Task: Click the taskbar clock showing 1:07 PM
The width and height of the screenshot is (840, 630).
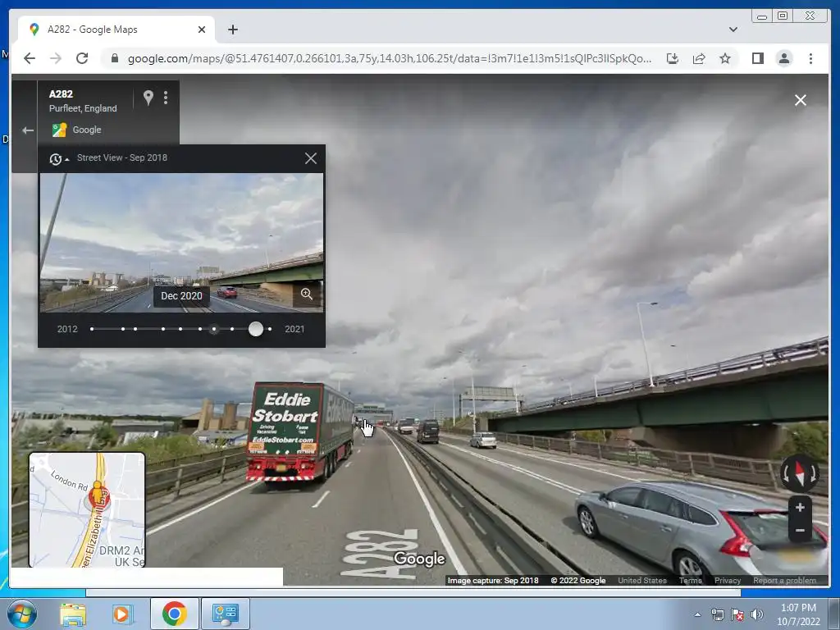Action: point(798,614)
